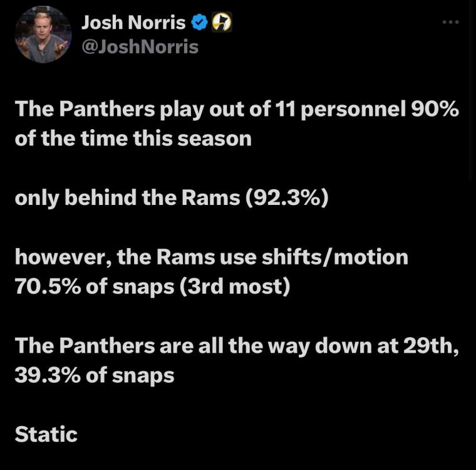Click the yellow affiliate badge icon
The image size is (476, 470).
click(222, 23)
